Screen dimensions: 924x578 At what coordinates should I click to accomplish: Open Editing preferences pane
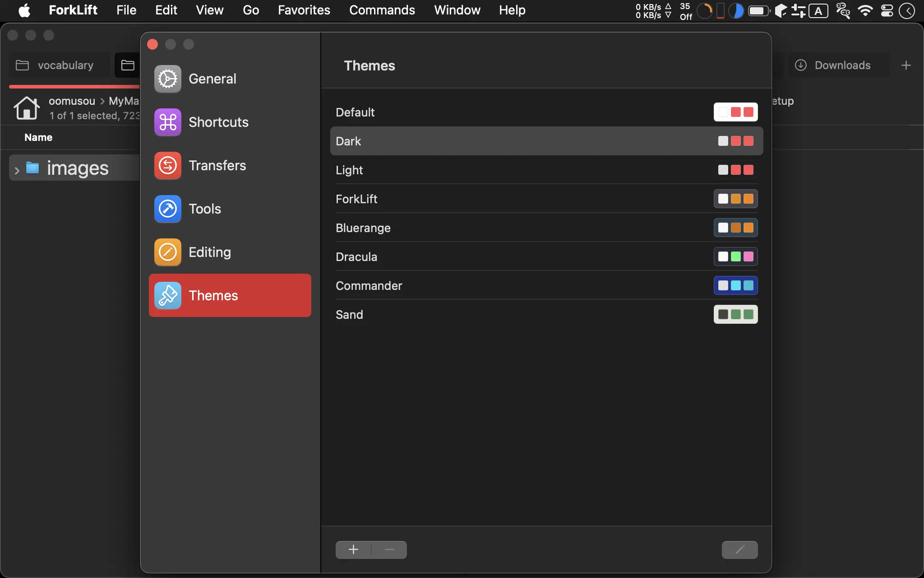click(230, 252)
